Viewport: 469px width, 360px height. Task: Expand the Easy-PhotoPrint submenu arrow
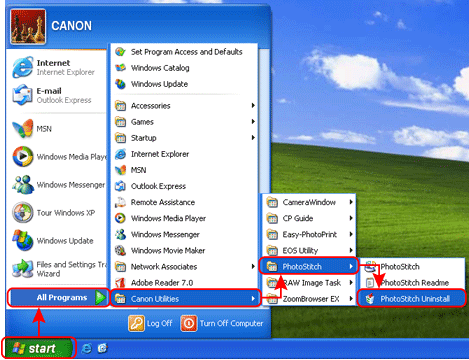(351, 234)
